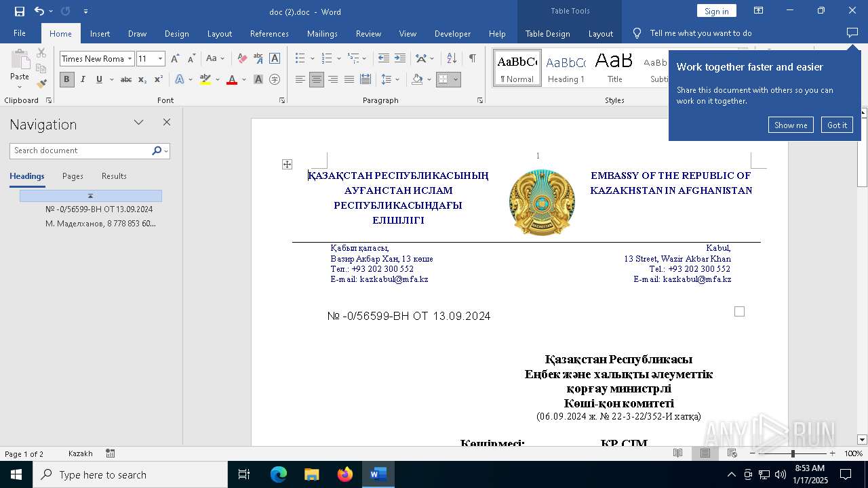The height and width of the screenshot is (488, 868).
Task: Select the '№ -0/56599-ВН ОТ 13.09.2024' heading in Navigation
Action: coord(99,209)
